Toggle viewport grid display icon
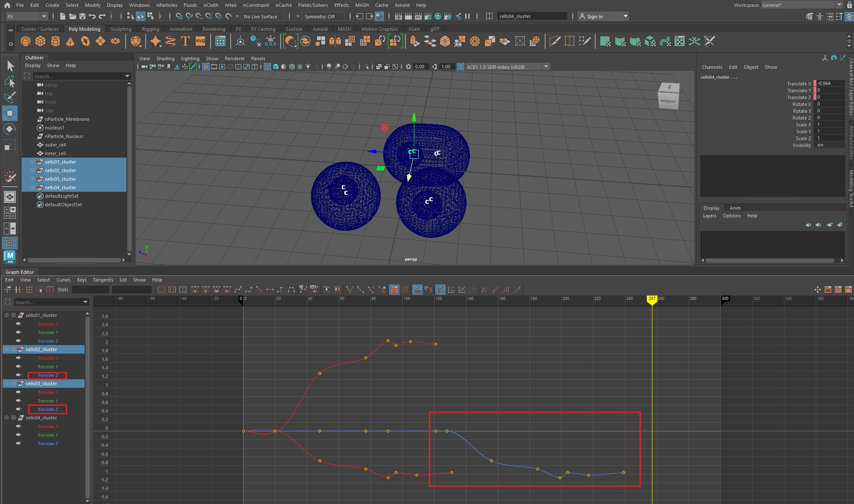This screenshot has height=504, width=854. (x=206, y=67)
